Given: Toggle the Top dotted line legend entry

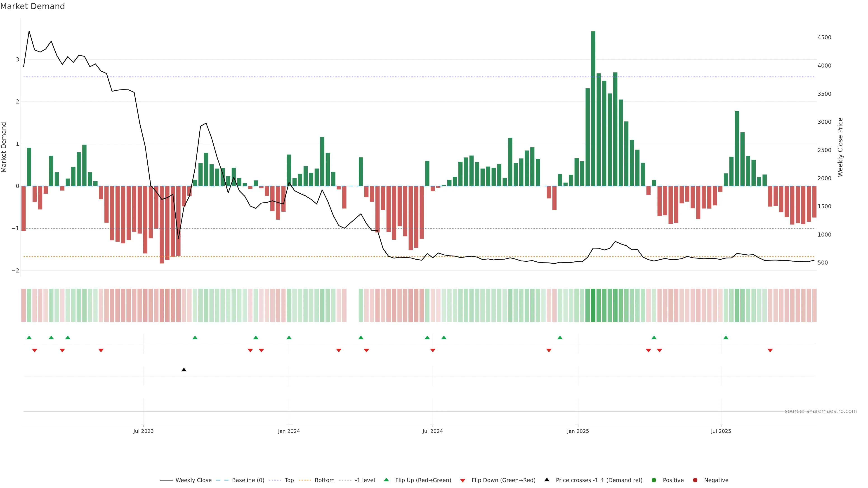Looking at the screenshot, I should point(289,480).
